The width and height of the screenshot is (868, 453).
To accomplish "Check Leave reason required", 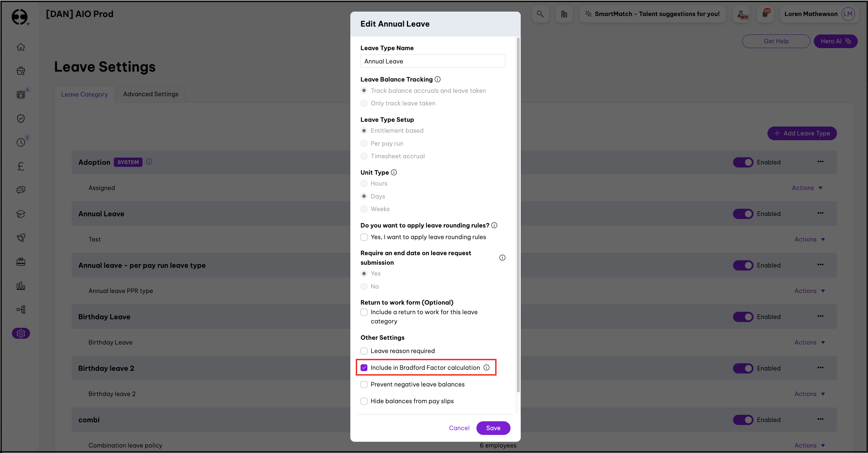I will coord(364,351).
